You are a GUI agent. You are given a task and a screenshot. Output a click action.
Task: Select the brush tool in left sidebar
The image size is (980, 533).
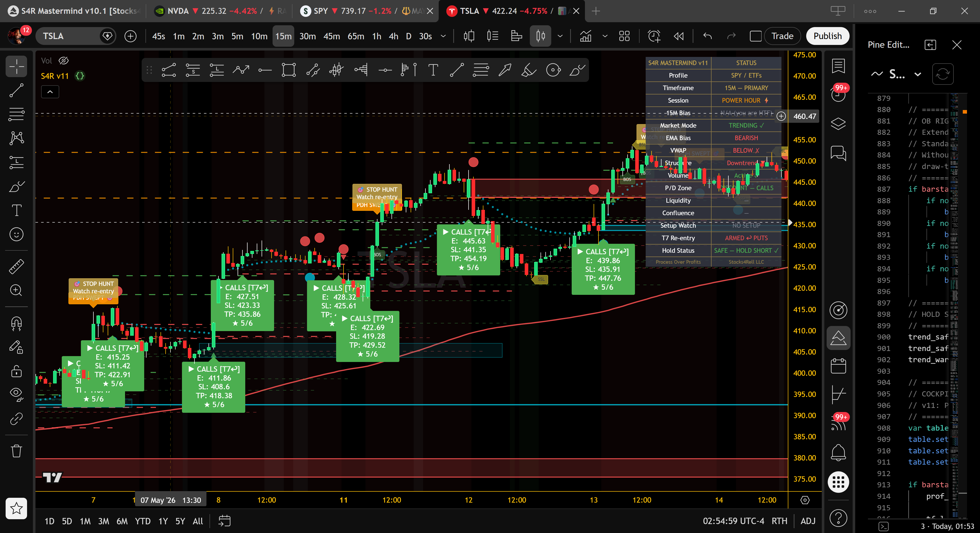point(16,186)
